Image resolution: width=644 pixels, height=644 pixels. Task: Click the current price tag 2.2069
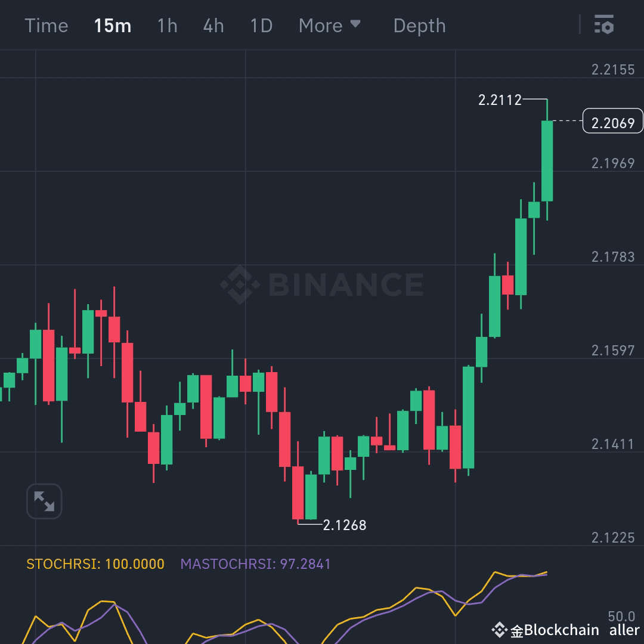[612, 121]
